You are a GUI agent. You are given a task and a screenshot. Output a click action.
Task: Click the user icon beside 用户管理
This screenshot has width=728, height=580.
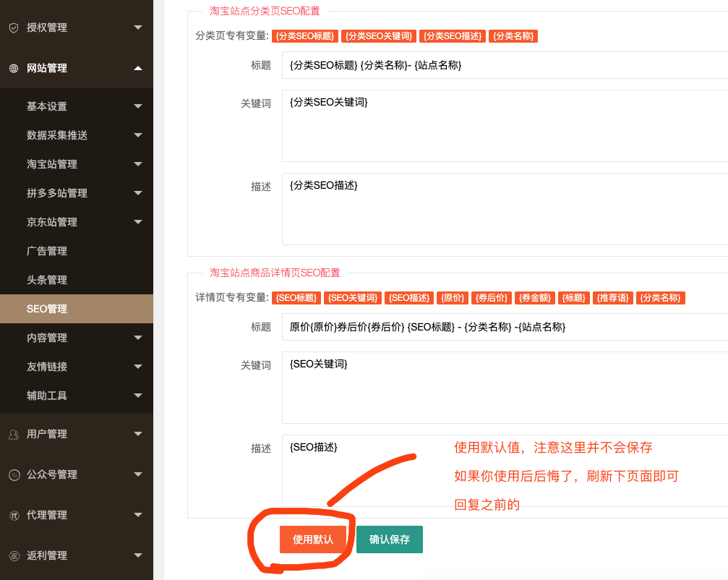(13, 435)
